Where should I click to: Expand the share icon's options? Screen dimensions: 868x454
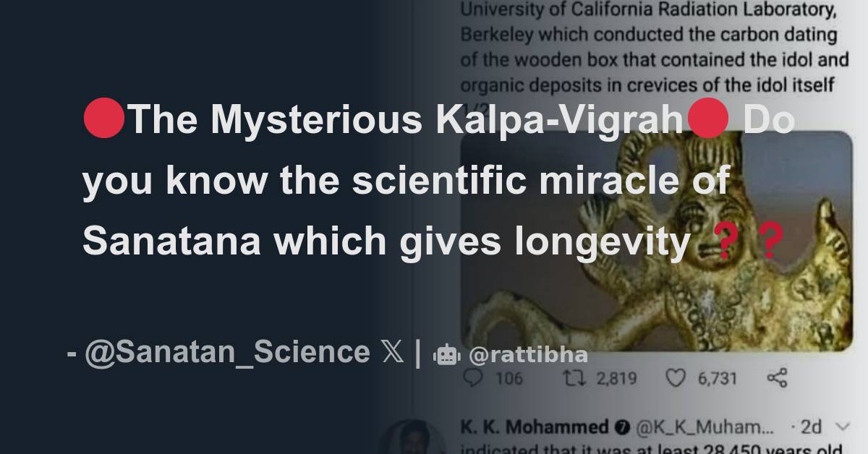point(778,376)
